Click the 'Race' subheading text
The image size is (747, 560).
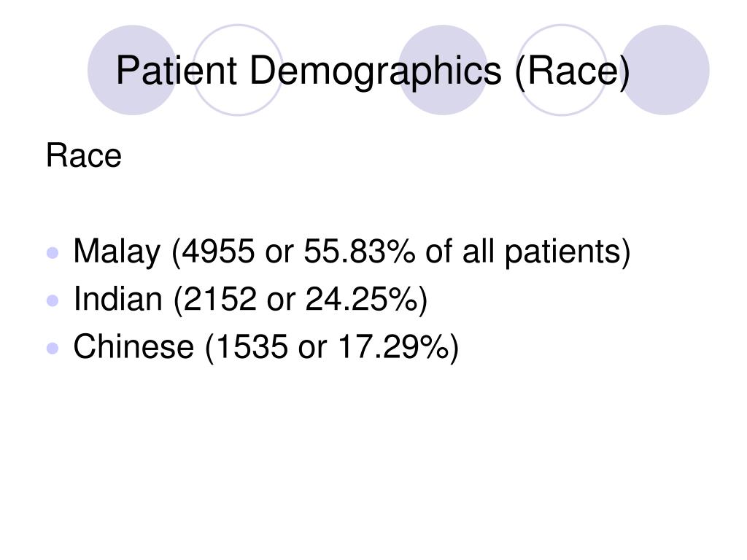click(84, 155)
